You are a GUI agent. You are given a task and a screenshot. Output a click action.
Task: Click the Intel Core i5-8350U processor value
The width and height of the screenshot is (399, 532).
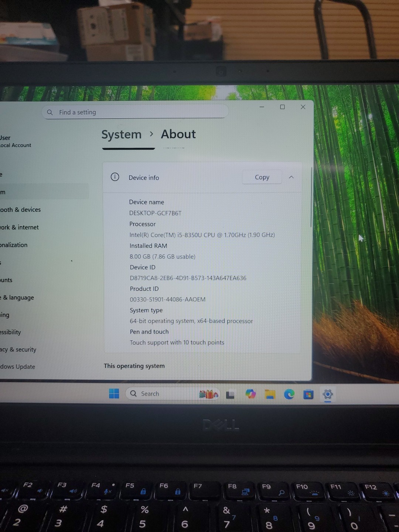202,235
